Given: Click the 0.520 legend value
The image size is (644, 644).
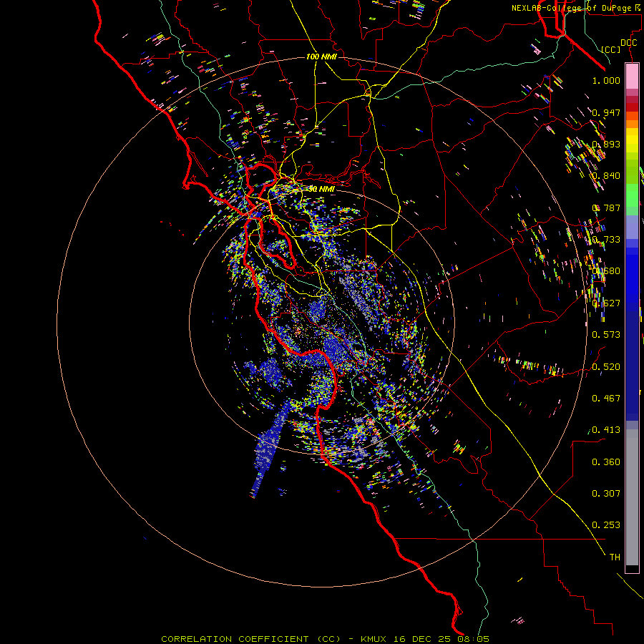Looking at the screenshot, I should click(606, 367).
